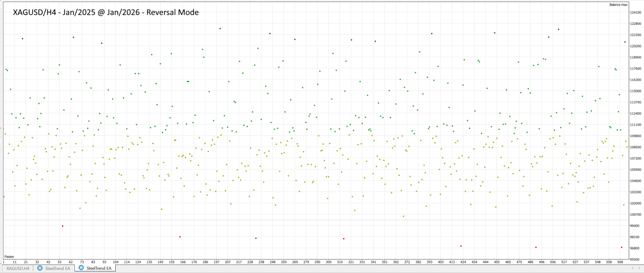The height and width of the screenshot is (273, 644).
Task: Click the 99400 value on the balance axis
Action: pyautogui.click(x=634, y=226)
